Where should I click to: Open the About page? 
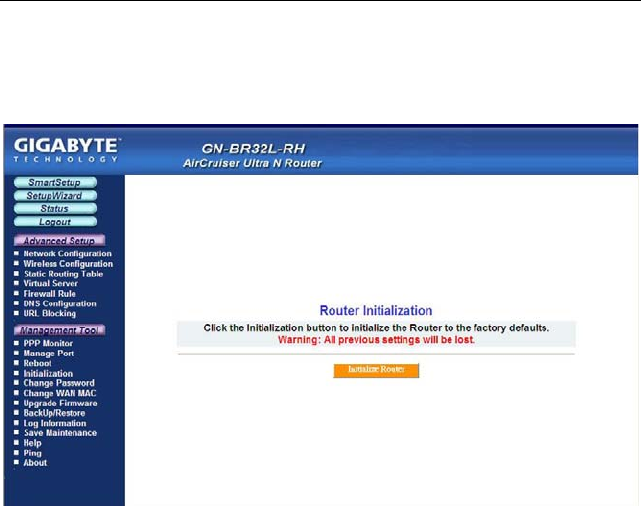tap(35, 463)
